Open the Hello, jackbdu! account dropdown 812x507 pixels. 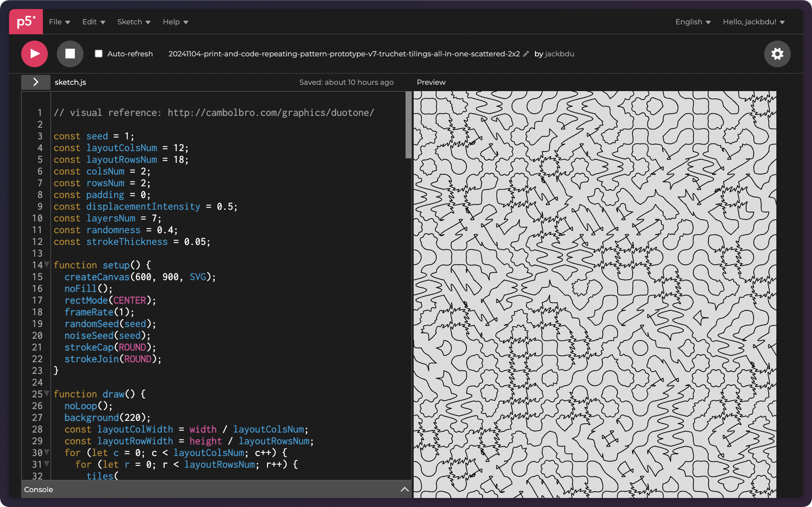753,22
